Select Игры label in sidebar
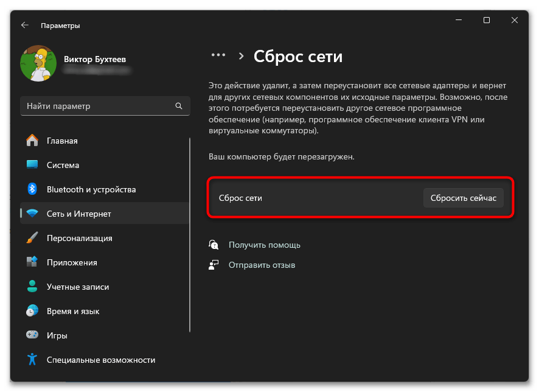Viewport: 539px width, 392px height. (x=57, y=335)
